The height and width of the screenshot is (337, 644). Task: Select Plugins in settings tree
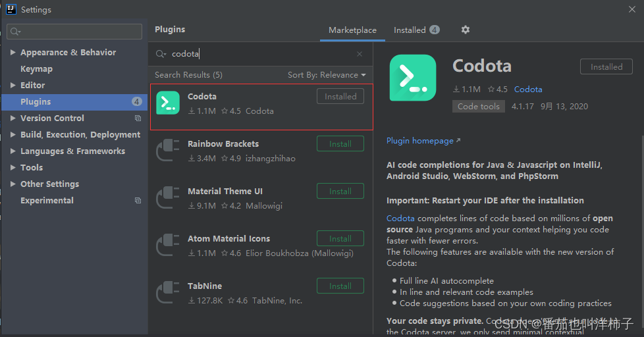pos(74,102)
